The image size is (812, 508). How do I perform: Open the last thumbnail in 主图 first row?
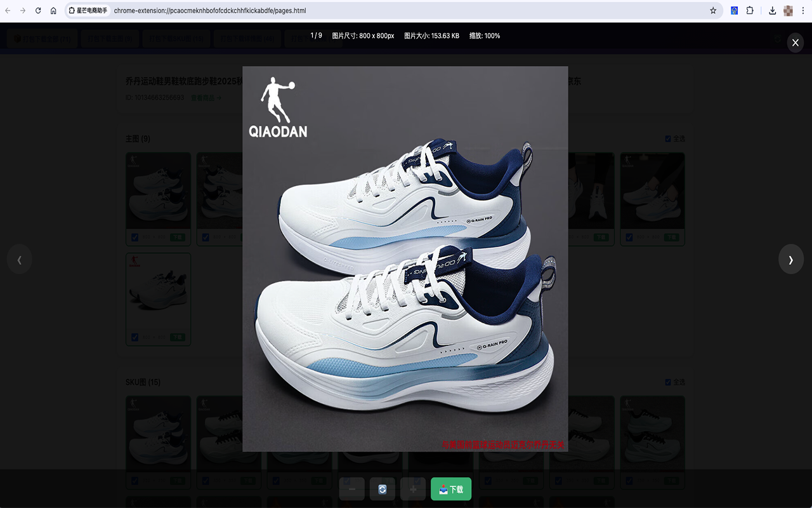click(x=652, y=191)
